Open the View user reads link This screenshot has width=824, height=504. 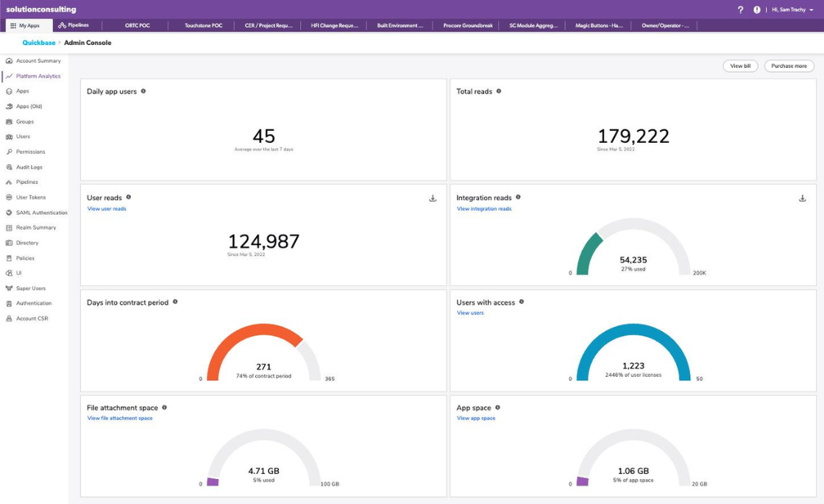point(107,209)
